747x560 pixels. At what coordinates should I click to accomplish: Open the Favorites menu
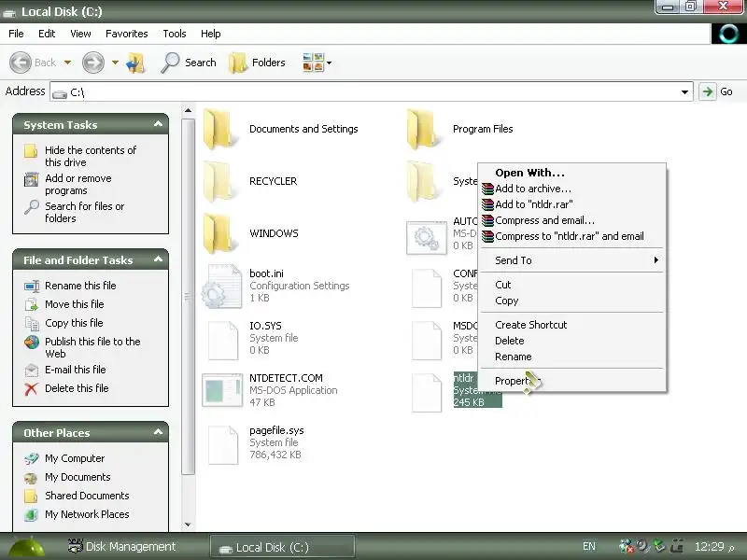(127, 34)
